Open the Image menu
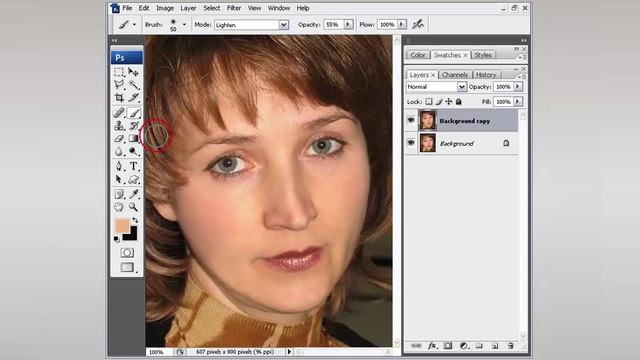The height and width of the screenshot is (360, 640). coord(165,8)
